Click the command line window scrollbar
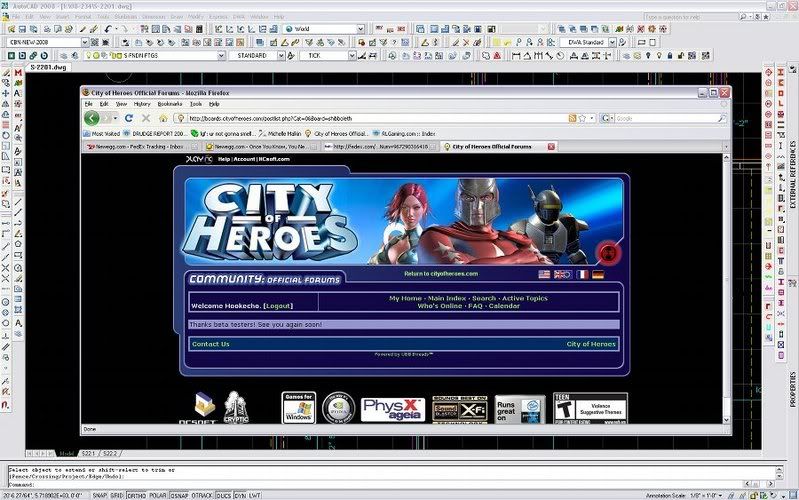 click(x=779, y=472)
